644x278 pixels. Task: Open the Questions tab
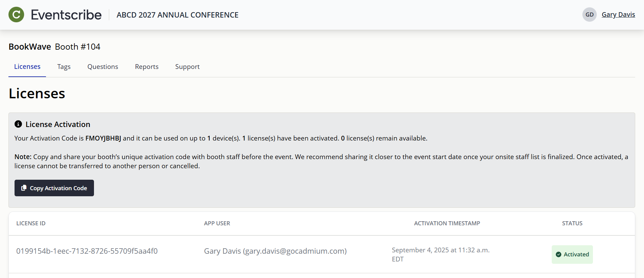[x=102, y=67]
